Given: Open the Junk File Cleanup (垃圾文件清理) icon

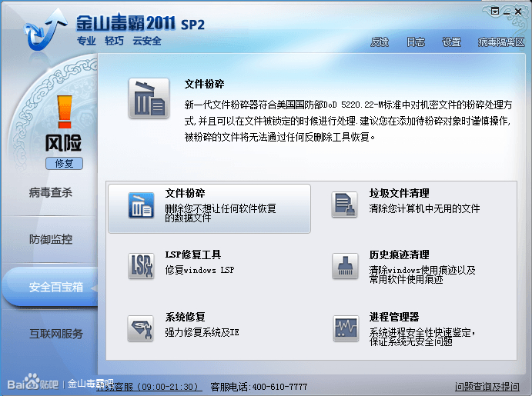Looking at the screenshot, I should point(345,205).
